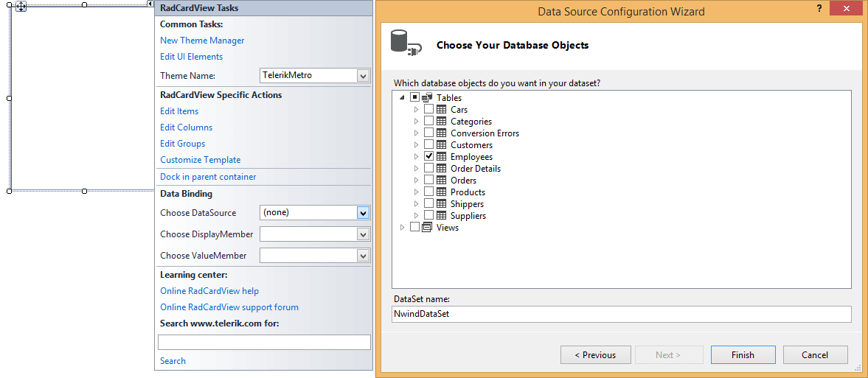
Task: Click the Views folder icon in the tree
Action: click(x=427, y=228)
